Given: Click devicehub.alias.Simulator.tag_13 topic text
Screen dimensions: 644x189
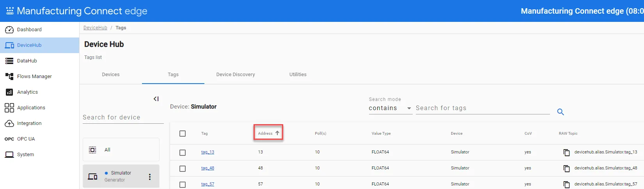Looking at the screenshot, I should coord(606,152).
